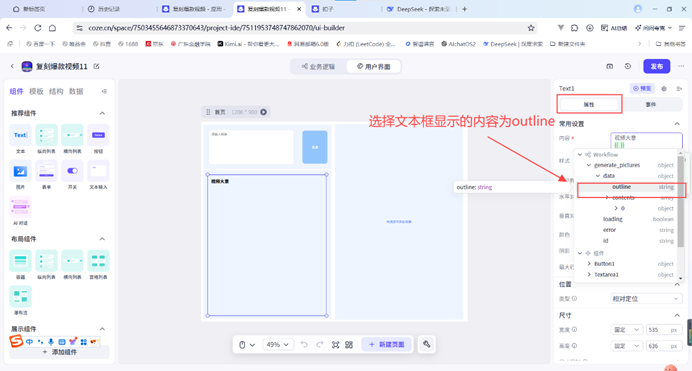This screenshot has width=692, height=371.
Task: Click the preview button beside Text1
Action: coord(642,89)
